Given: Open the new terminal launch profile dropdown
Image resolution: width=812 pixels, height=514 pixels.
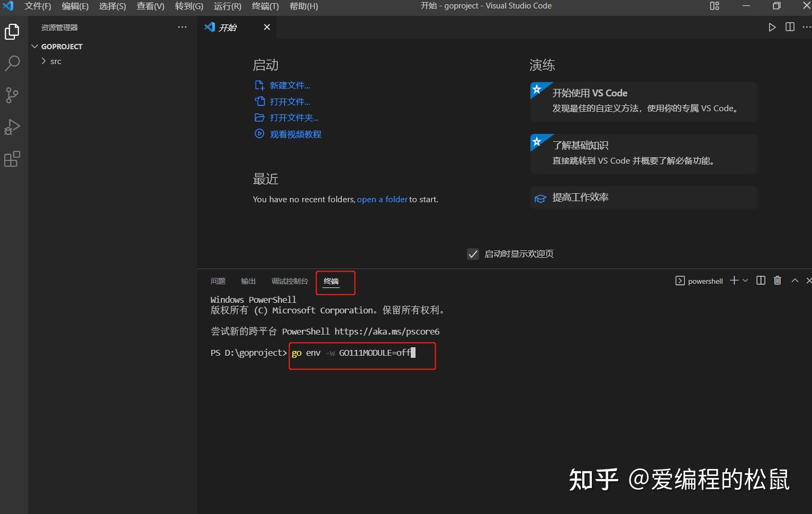Looking at the screenshot, I should tap(745, 281).
